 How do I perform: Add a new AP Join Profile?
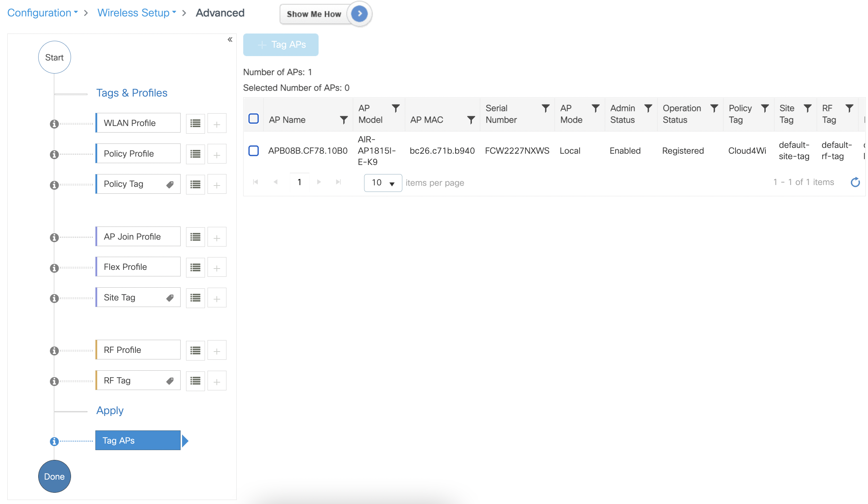coord(217,237)
